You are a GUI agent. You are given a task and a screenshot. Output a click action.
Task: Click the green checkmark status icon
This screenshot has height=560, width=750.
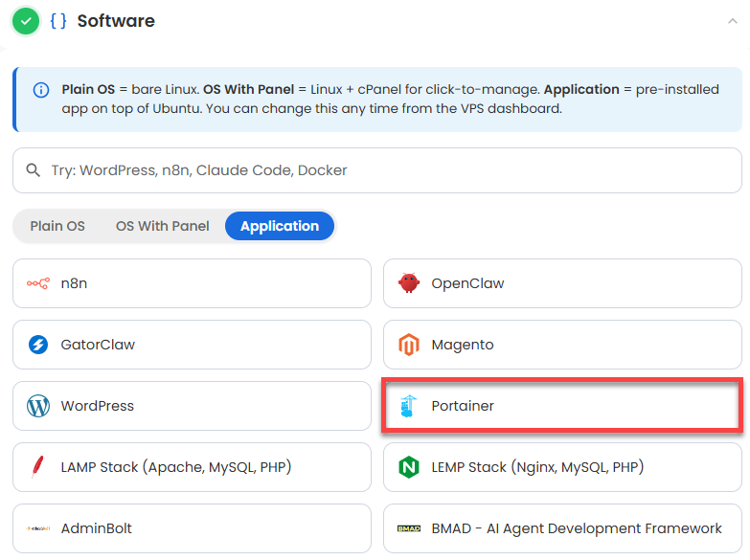[x=26, y=21]
